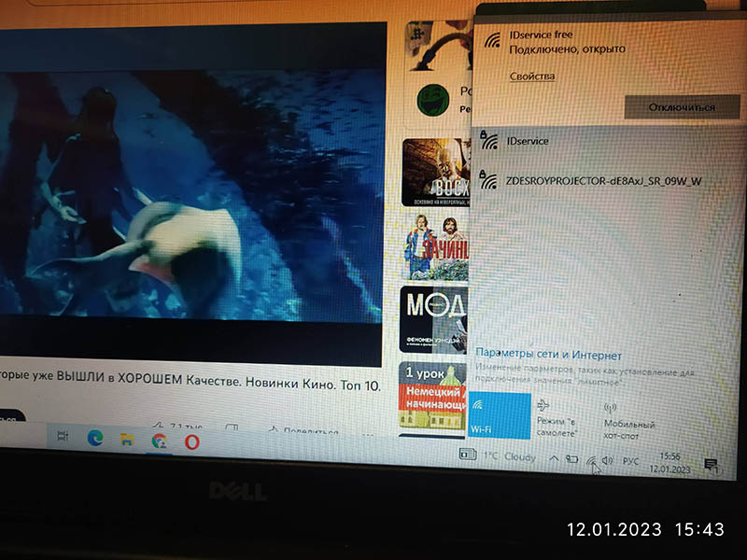Click the Task View taskbar icon
Viewport: 747px width, 560px height.
coord(63,435)
